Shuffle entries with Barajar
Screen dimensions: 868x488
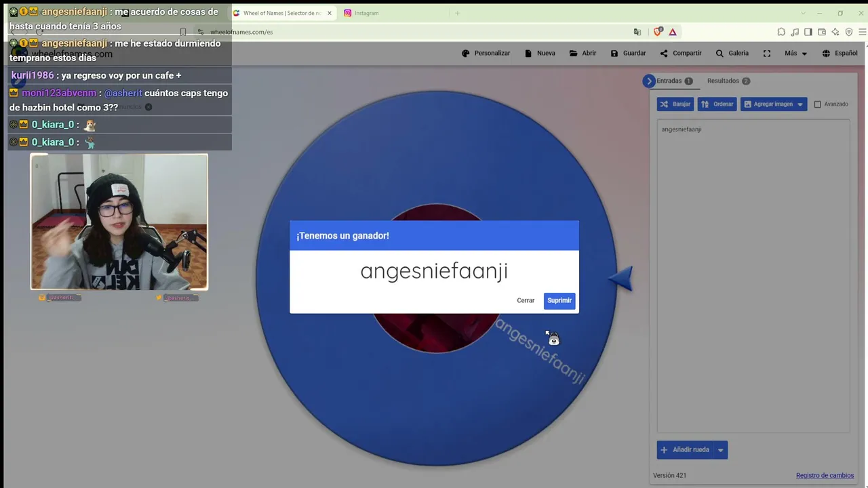pyautogui.click(x=675, y=104)
